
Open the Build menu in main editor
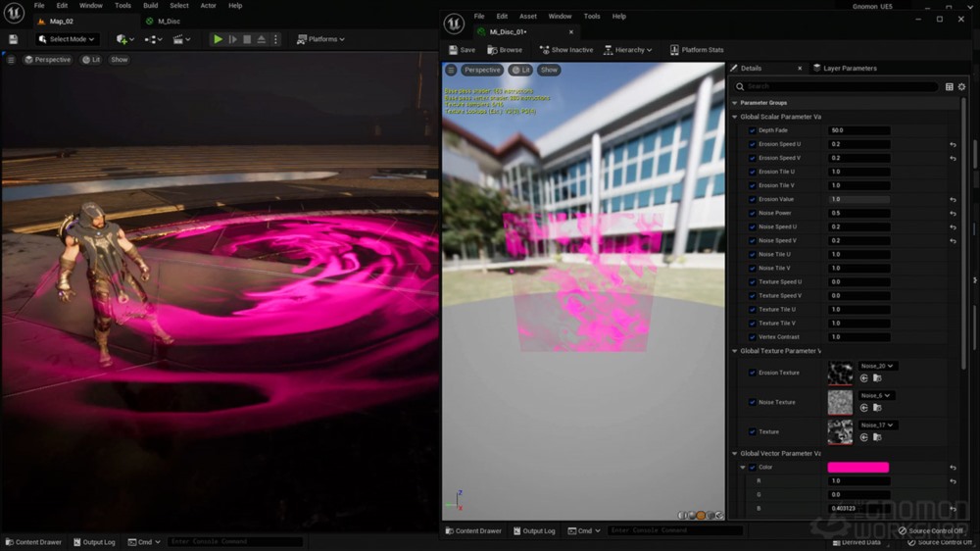(150, 6)
